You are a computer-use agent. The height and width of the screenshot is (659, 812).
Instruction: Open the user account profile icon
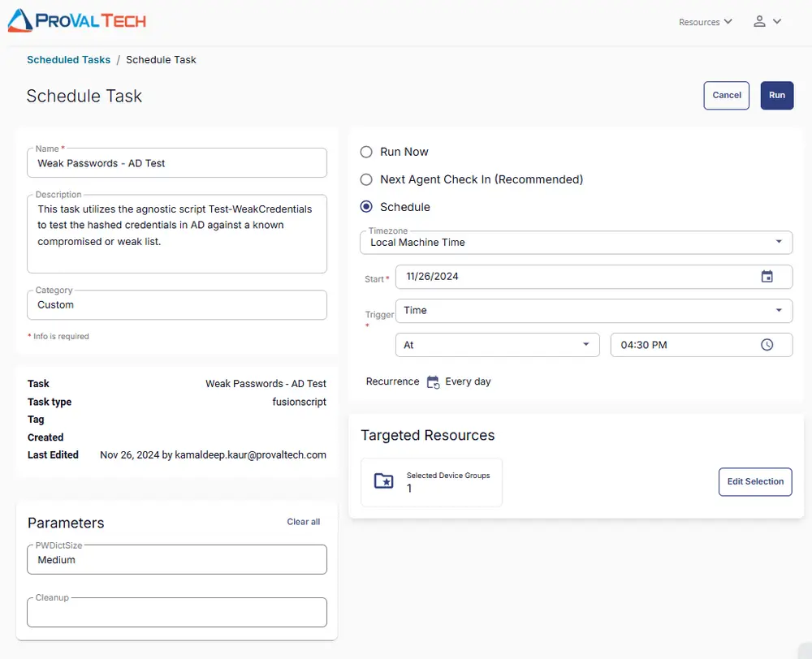click(759, 21)
